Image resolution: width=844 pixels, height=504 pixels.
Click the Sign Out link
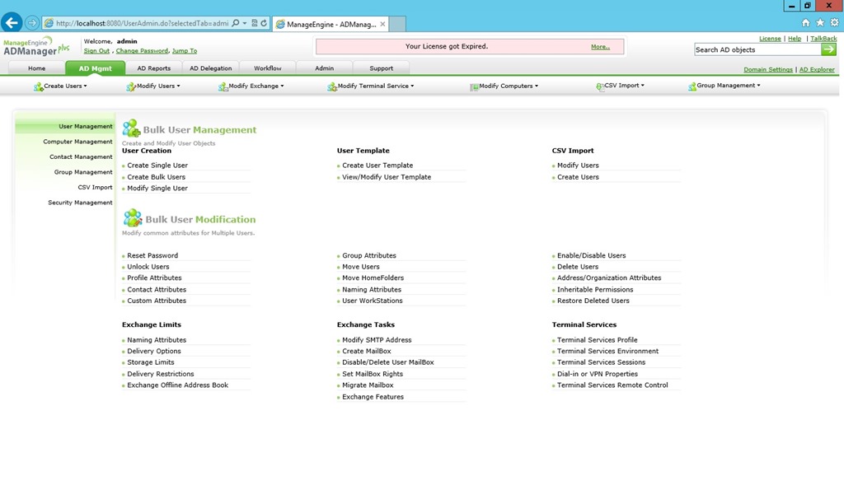(97, 51)
